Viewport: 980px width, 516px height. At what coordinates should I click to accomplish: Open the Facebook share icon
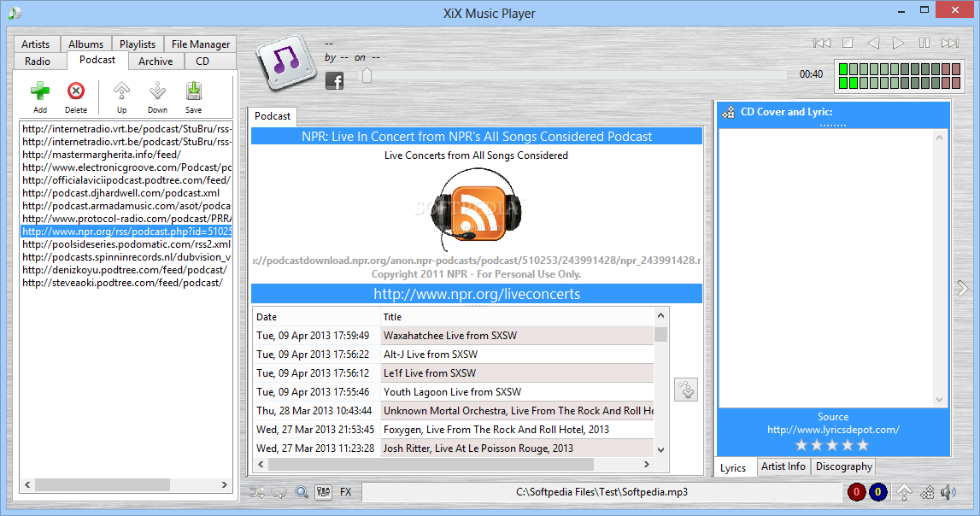[x=334, y=80]
